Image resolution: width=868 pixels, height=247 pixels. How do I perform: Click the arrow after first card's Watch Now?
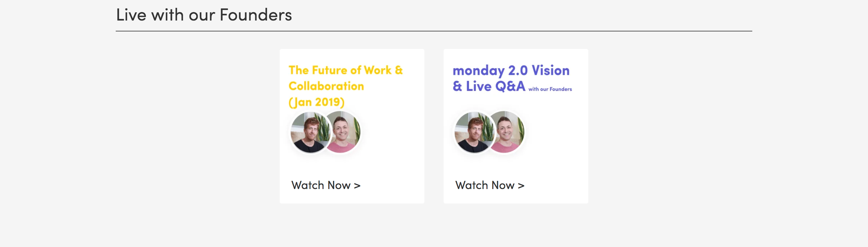pyautogui.click(x=357, y=186)
